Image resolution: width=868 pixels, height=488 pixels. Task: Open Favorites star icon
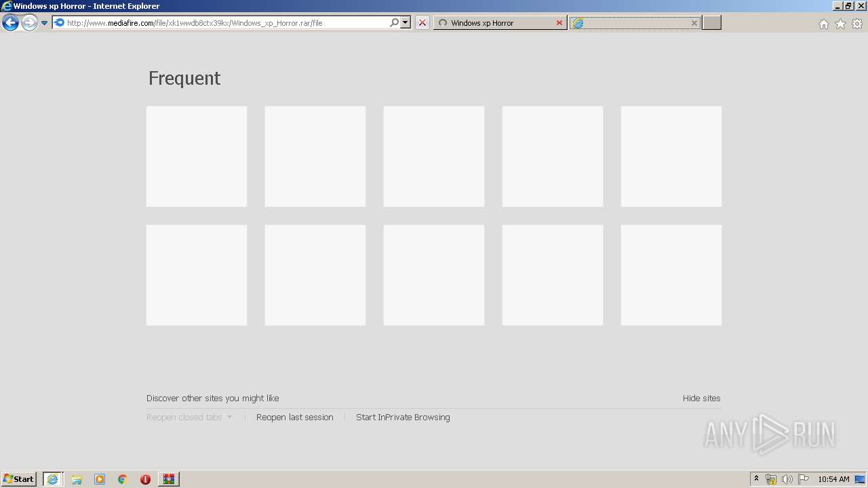click(840, 24)
